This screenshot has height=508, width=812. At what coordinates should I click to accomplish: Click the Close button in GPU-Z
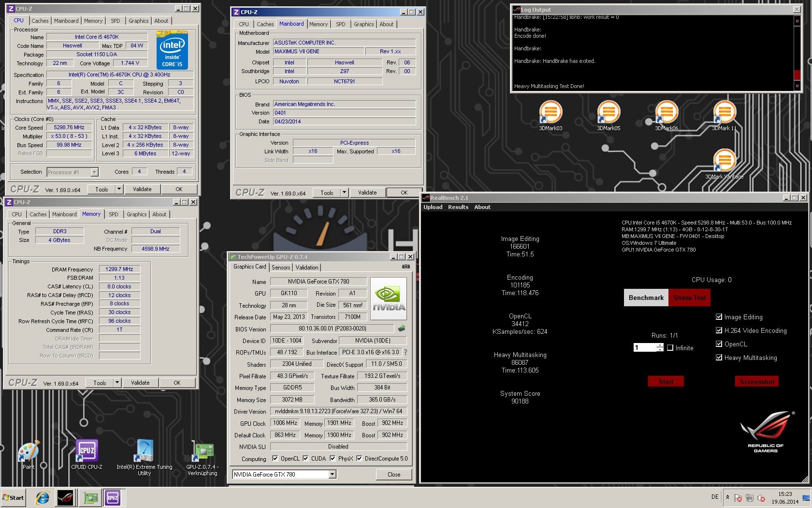tap(394, 475)
